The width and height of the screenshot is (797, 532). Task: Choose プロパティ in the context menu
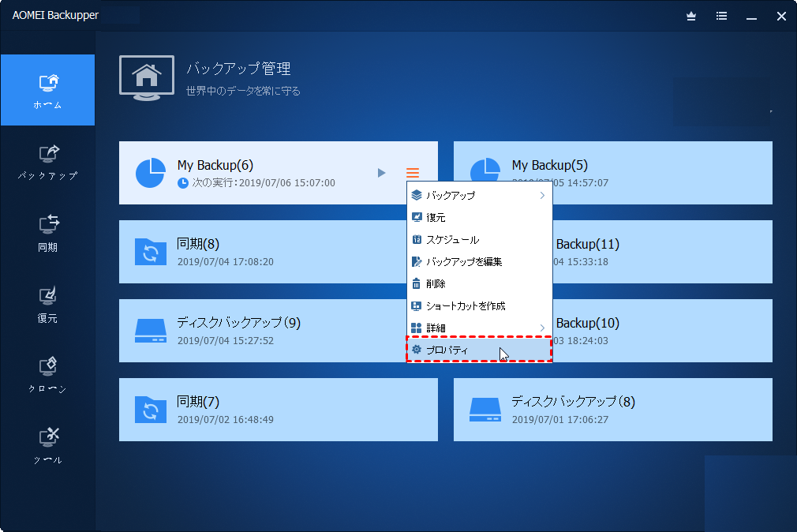click(x=479, y=350)
